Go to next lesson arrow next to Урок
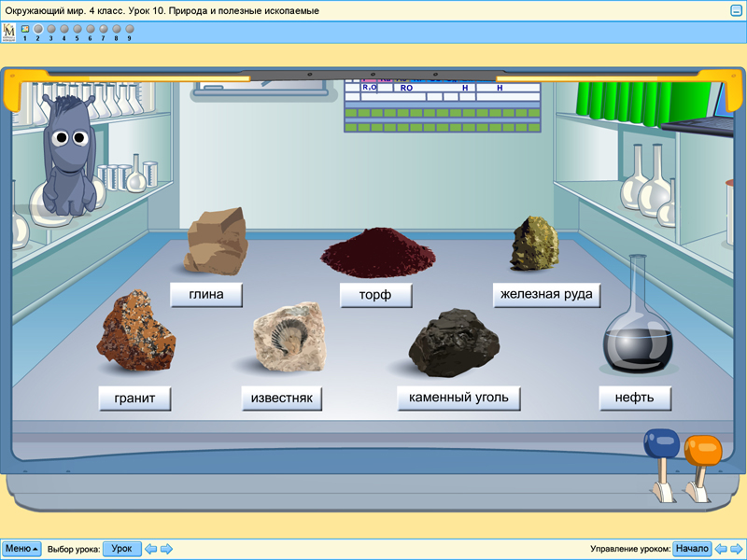The width and height of the screenshot is (747, 560). [166, 549]
